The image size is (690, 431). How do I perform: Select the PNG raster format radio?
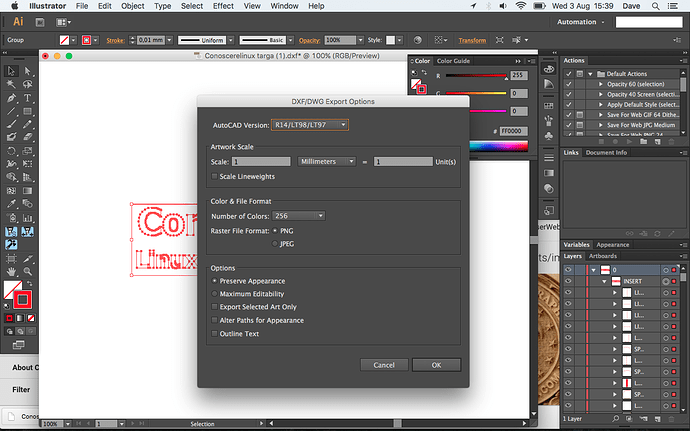click(x=275, y=231)
